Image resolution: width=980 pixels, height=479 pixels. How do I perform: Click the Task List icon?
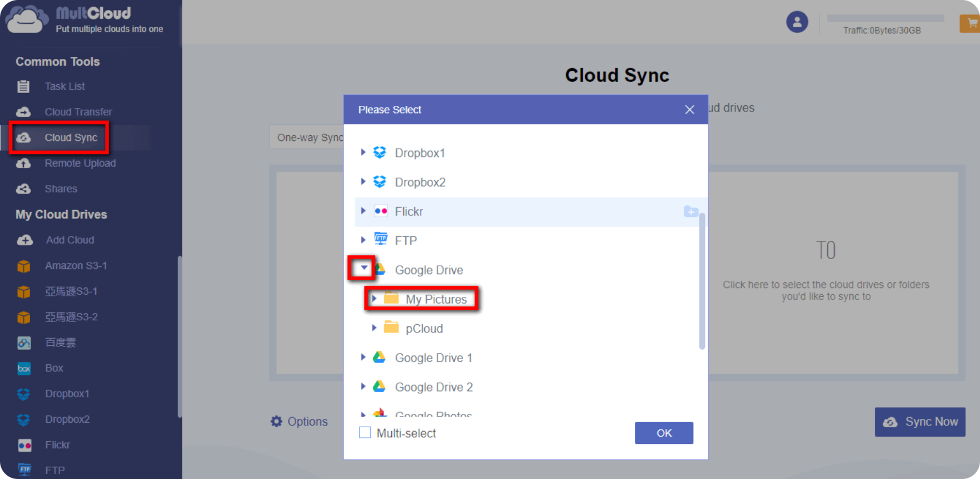coord(23,86)
